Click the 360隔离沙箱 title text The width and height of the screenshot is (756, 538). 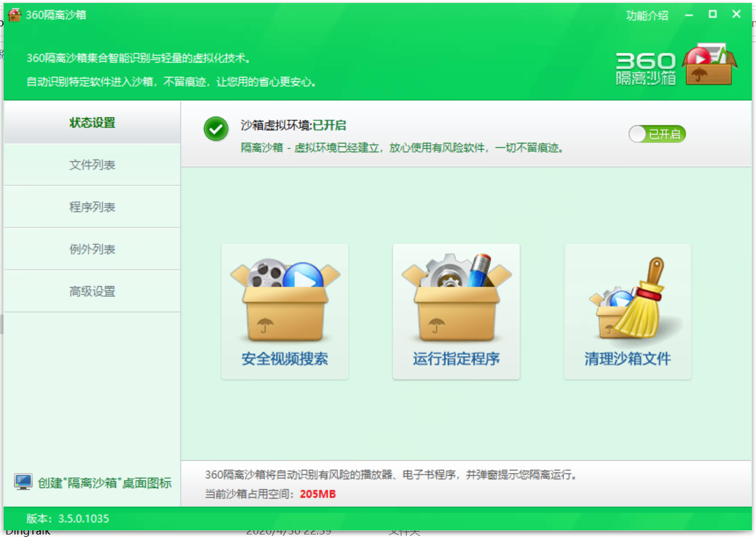56,15
